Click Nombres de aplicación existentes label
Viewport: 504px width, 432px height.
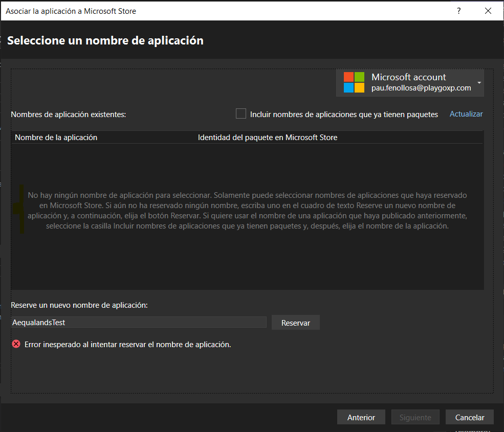coord(68,115)
